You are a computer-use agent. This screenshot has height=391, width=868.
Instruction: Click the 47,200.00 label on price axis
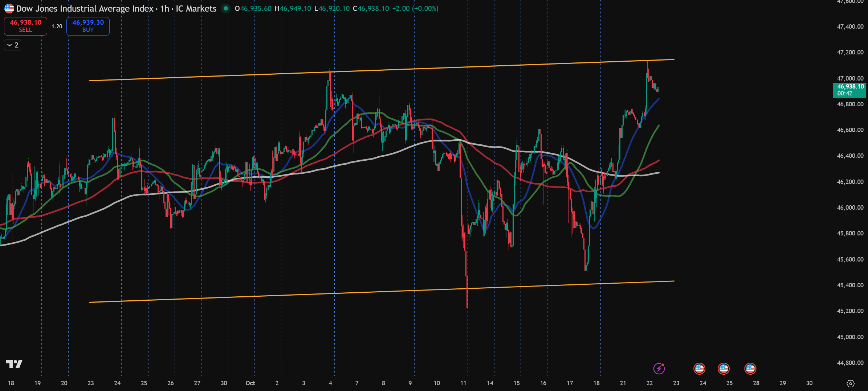pyautogui.click(x=850, y=52)
